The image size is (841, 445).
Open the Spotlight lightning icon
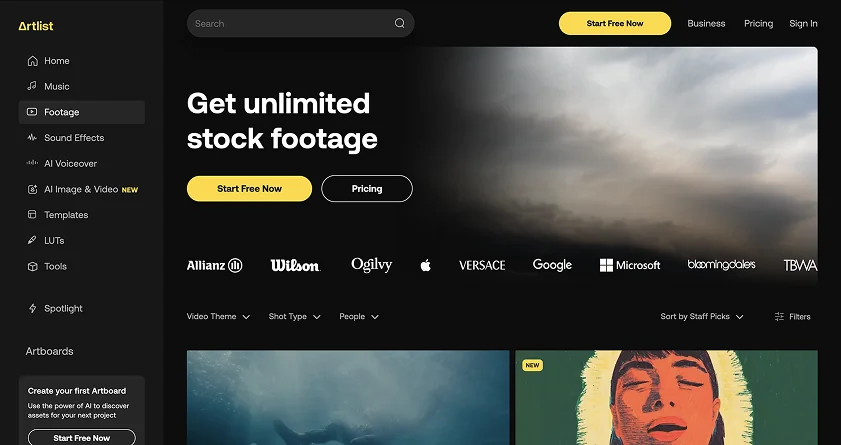click(x=32, y=308)
